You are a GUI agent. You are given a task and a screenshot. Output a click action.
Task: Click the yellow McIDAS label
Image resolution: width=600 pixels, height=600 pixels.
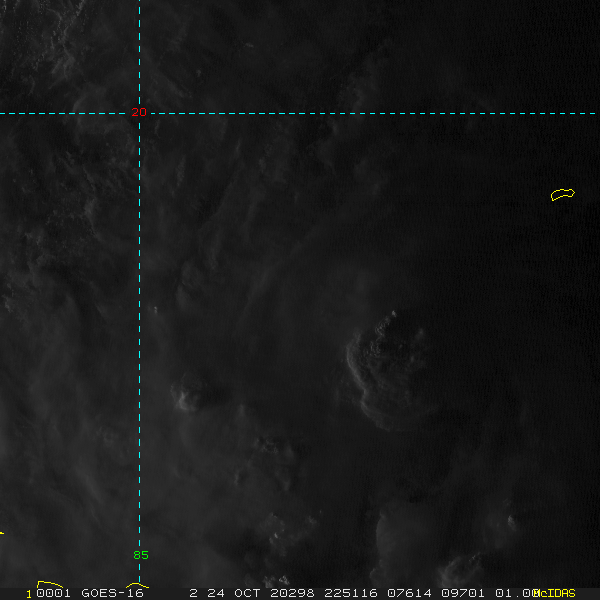click(554, 593)
